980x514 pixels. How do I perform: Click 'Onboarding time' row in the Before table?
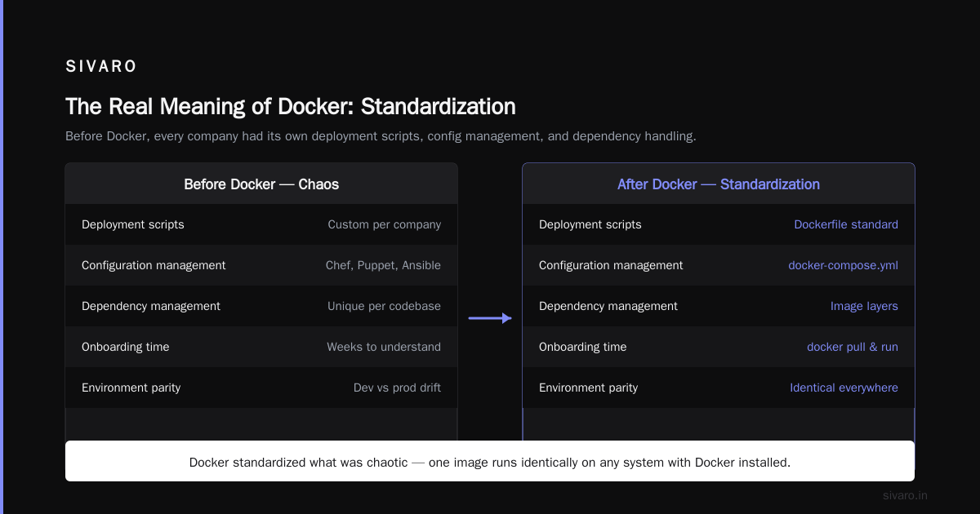click(x=261, y=347)
